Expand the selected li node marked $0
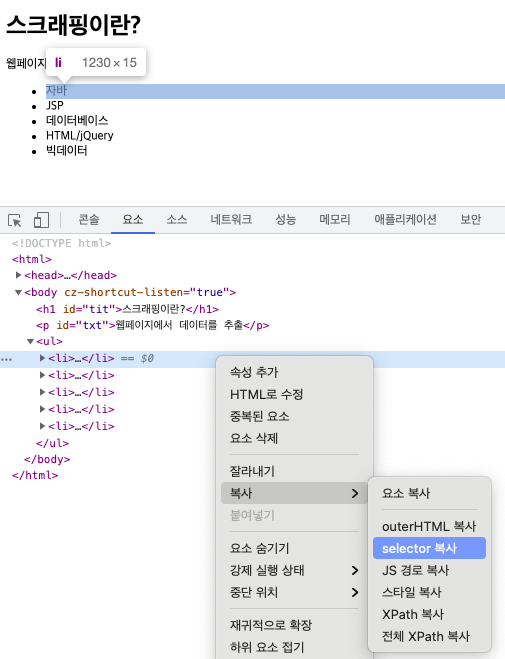This screenshot has height=659, width=505. click(42, 358)
